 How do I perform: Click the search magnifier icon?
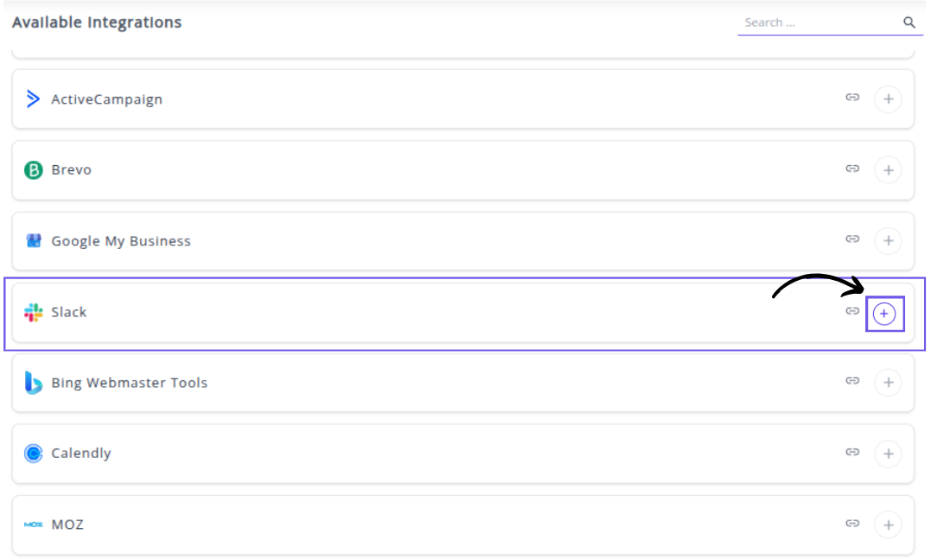pos(909,22)
